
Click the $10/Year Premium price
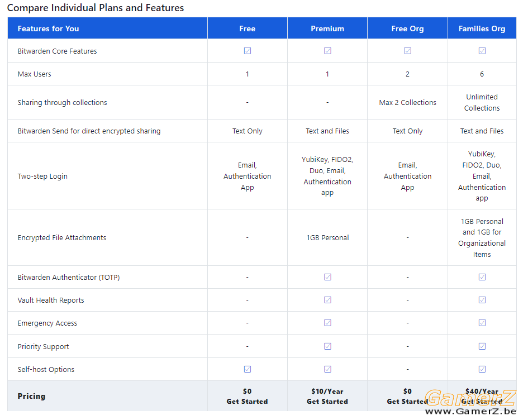click(x=327, y=392)
